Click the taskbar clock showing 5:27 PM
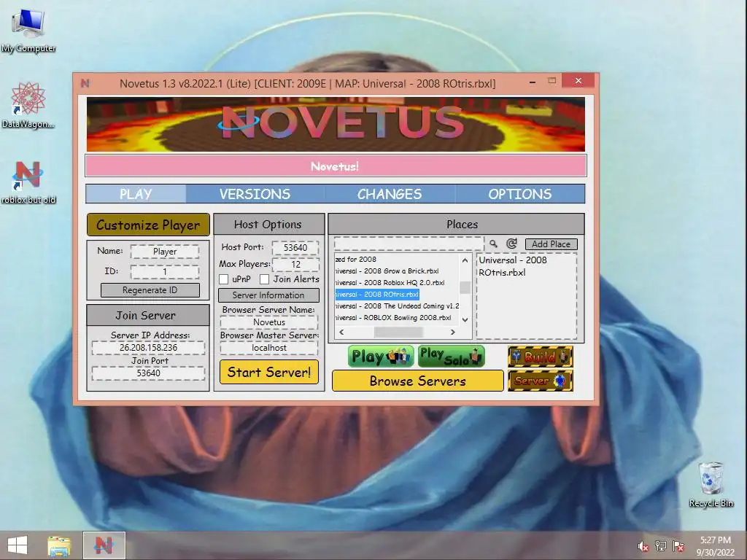The height and width of the screenshot is (560, 747). [716, 546]
